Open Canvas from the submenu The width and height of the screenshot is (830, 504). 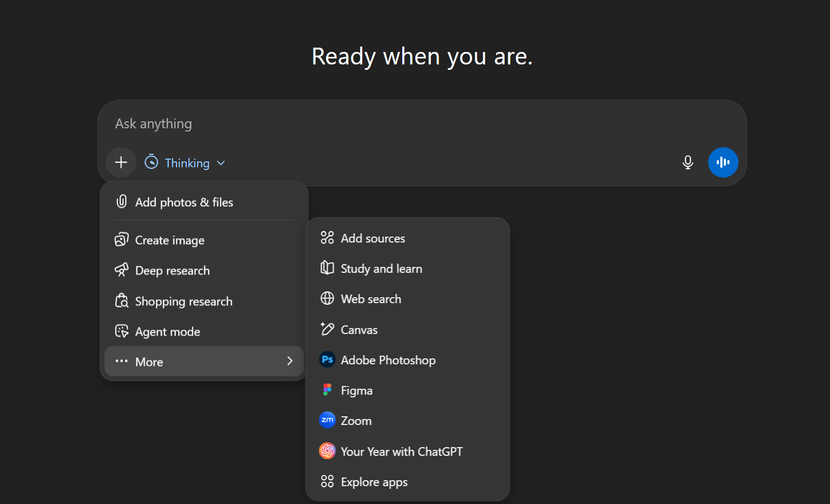(x=359, y=329)
